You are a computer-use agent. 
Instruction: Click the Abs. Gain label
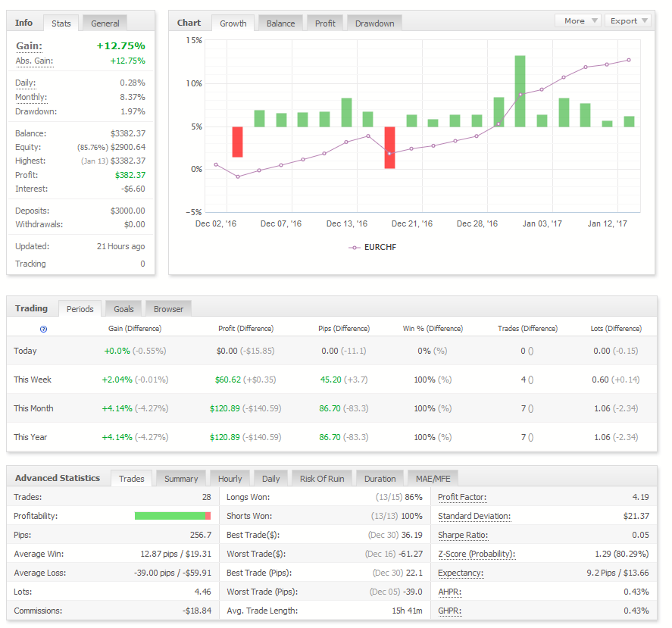pos(34,61)
